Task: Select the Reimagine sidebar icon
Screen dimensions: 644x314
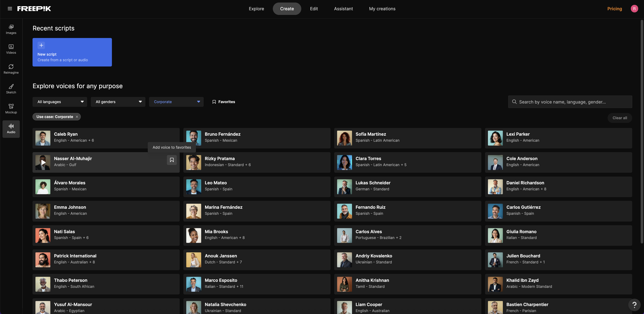Action: coord(11,69)
